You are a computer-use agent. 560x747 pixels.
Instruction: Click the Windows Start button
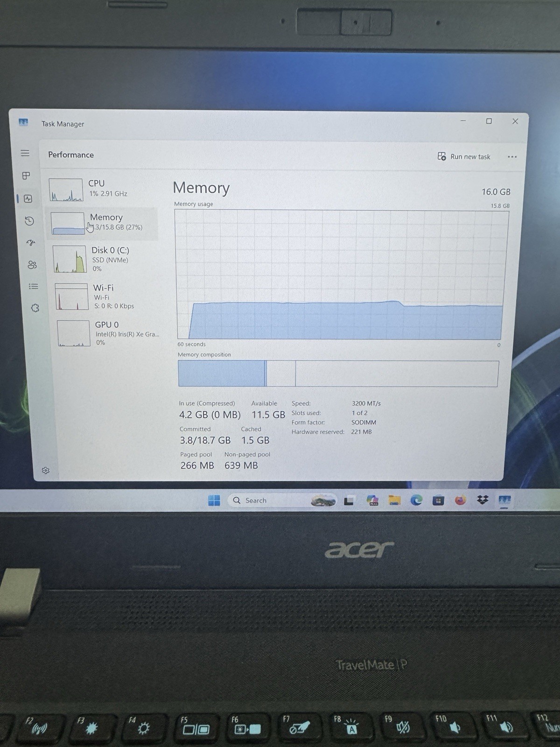point(214,500)
